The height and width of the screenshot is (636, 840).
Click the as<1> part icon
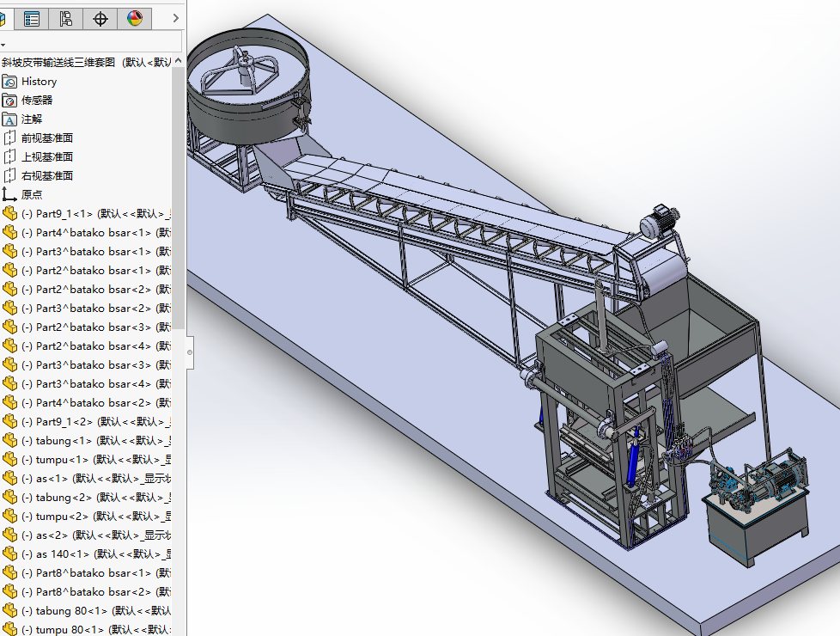click(x=9, y=478)
